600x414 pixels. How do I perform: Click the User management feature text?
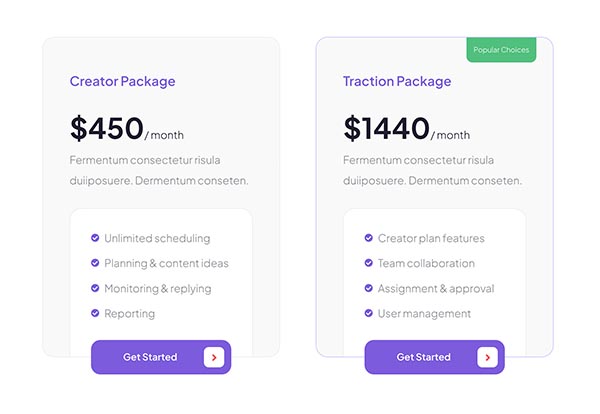[x=424, y=313]
